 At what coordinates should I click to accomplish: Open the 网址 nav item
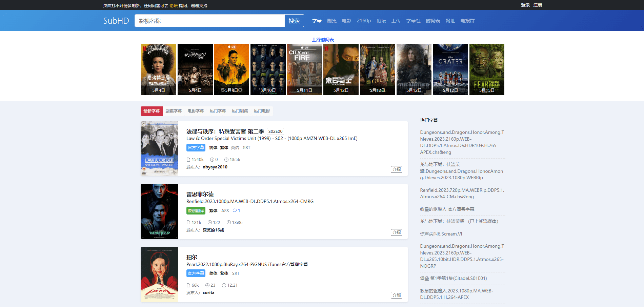(450, 21)
